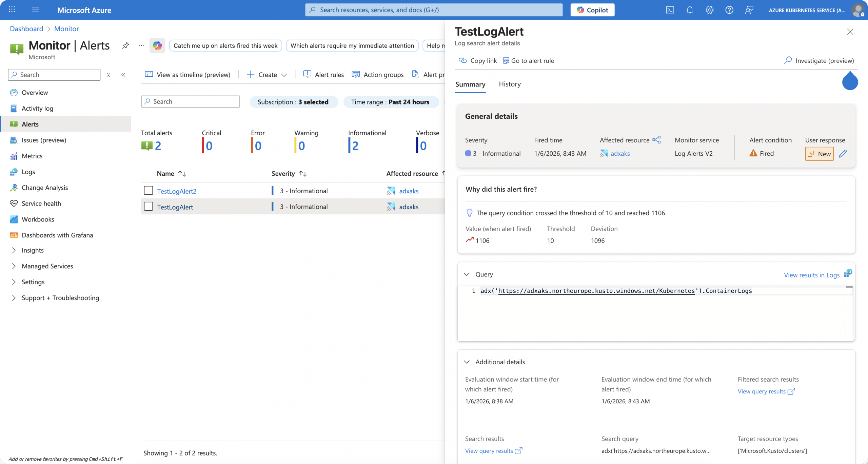Click the notifications bell icon

click(x=689, y=10)
